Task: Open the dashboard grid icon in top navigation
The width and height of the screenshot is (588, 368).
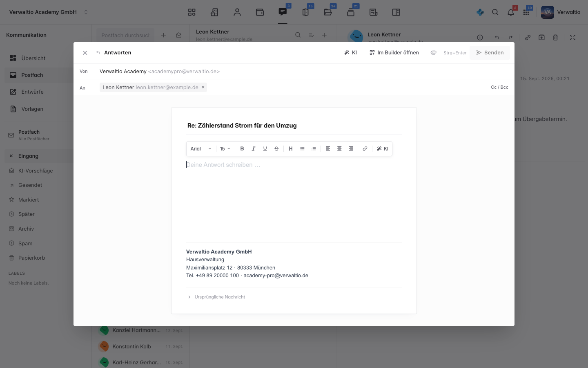Action: click(192, 12)
